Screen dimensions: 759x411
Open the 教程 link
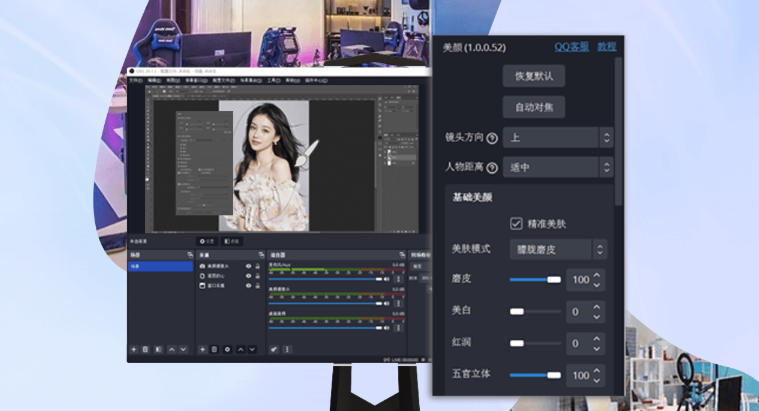(607, 46)
